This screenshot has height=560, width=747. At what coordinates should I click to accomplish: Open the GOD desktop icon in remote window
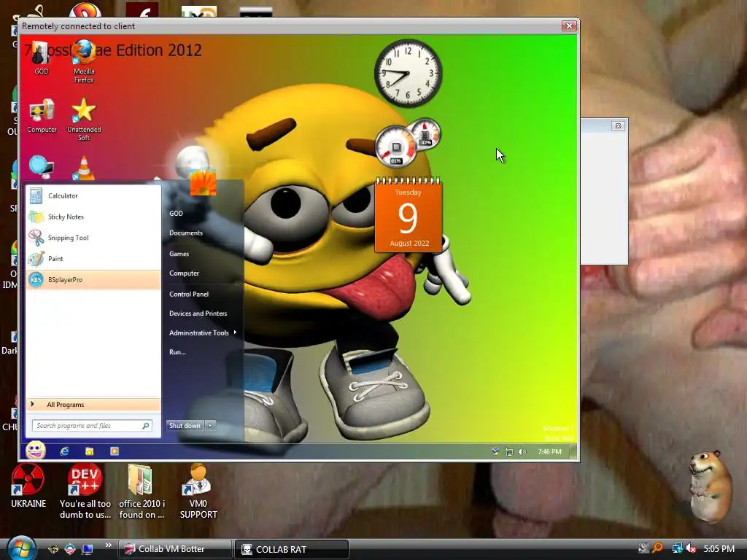41,58
